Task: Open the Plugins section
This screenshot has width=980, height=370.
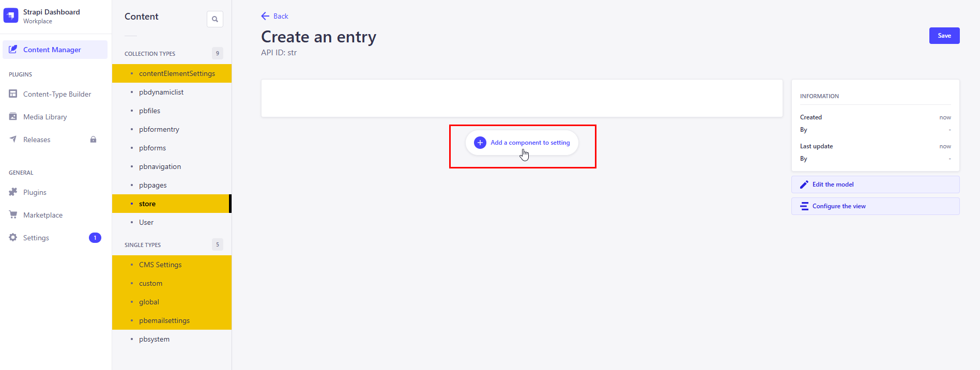Action: (35, 192)
